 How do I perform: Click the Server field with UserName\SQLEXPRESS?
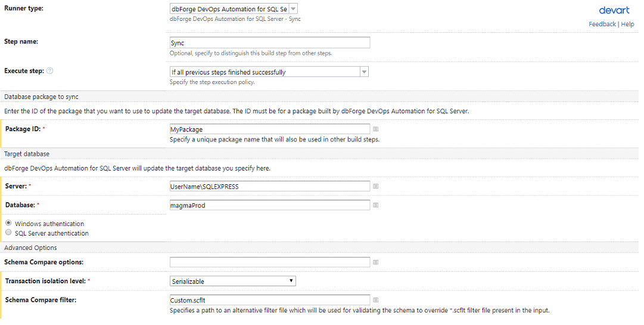tap(270, 186)
